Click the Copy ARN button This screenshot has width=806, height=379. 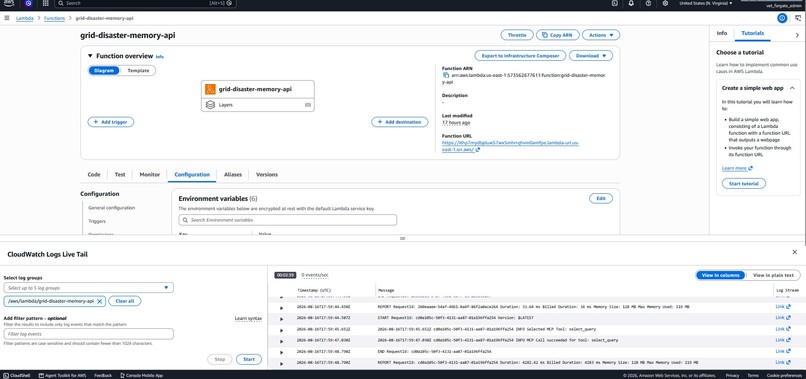tap(558, 35)
